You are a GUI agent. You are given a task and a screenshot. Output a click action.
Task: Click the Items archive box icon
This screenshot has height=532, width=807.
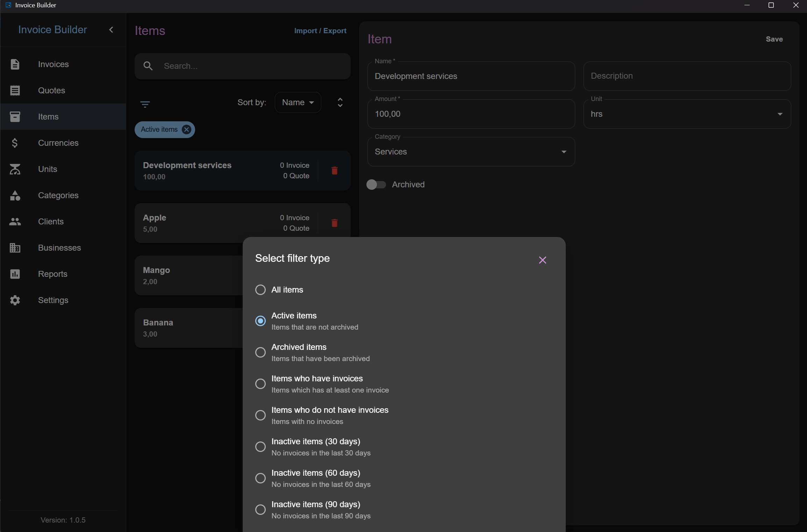click(x=15, y=117)
